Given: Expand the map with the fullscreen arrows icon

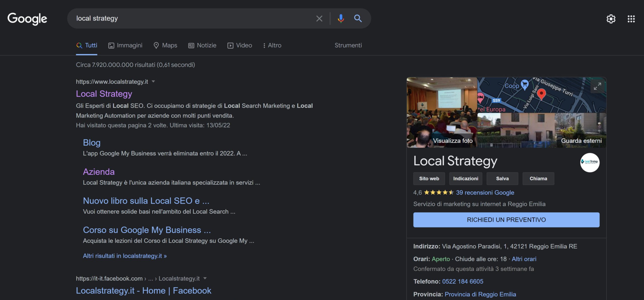Looking at the screenshot, I should tap(597, 86).
